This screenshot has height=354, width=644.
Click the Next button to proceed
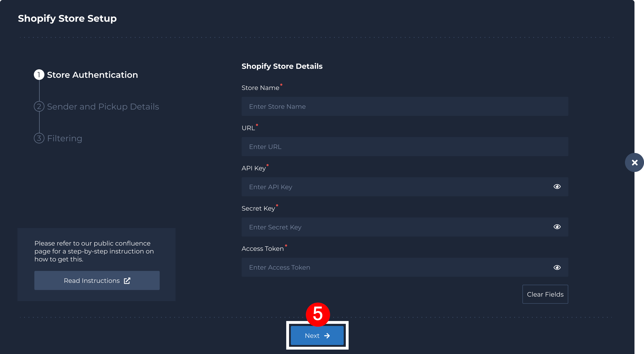317,335
